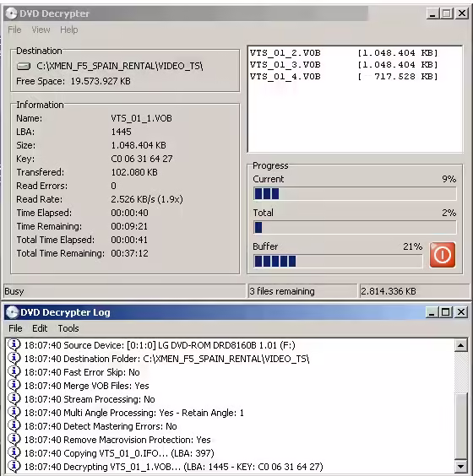
Task: Open the Help menu
Action: click(x=69, y=30)
